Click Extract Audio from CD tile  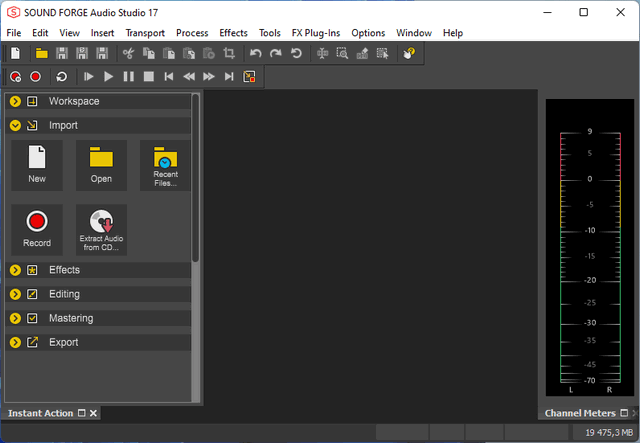(x=101, y=230)
